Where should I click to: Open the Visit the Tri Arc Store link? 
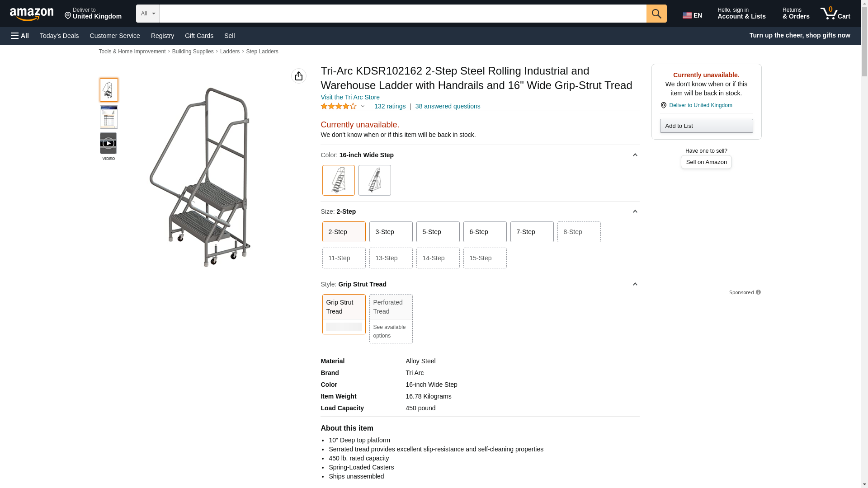tap(350, 97)
